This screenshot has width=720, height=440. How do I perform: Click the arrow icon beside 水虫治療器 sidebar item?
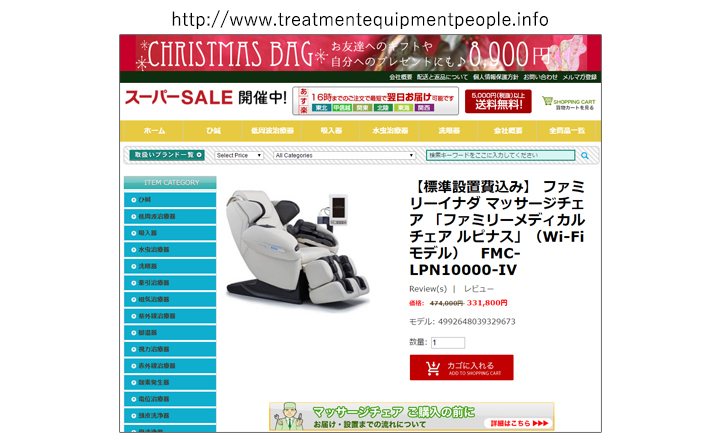(134, 250)
